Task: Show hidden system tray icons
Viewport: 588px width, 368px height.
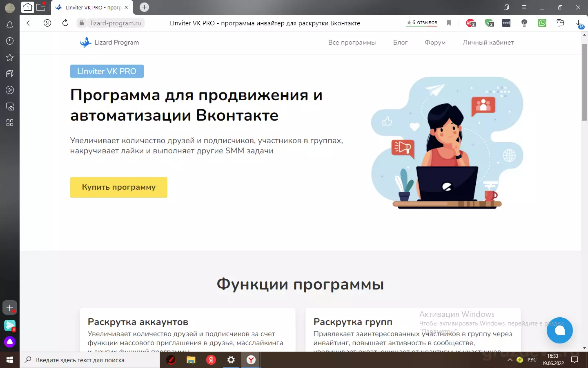Action: (510, 360)
